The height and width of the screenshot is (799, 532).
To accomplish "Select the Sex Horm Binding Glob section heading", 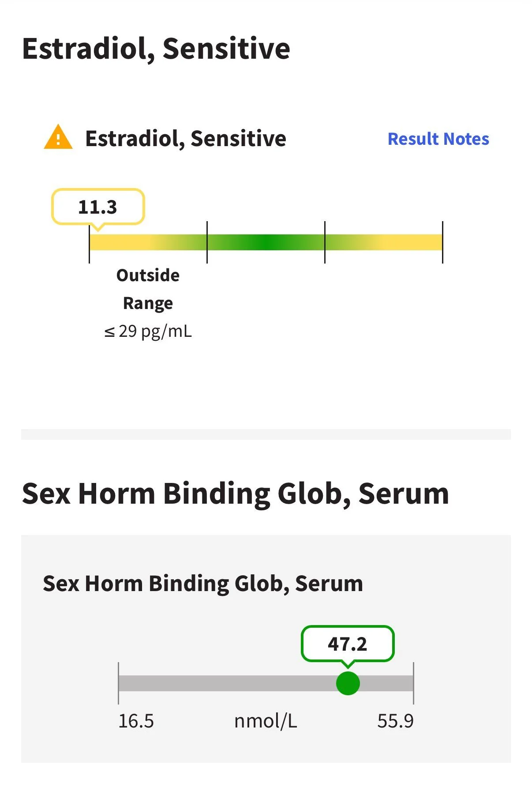I will (235, 494).
